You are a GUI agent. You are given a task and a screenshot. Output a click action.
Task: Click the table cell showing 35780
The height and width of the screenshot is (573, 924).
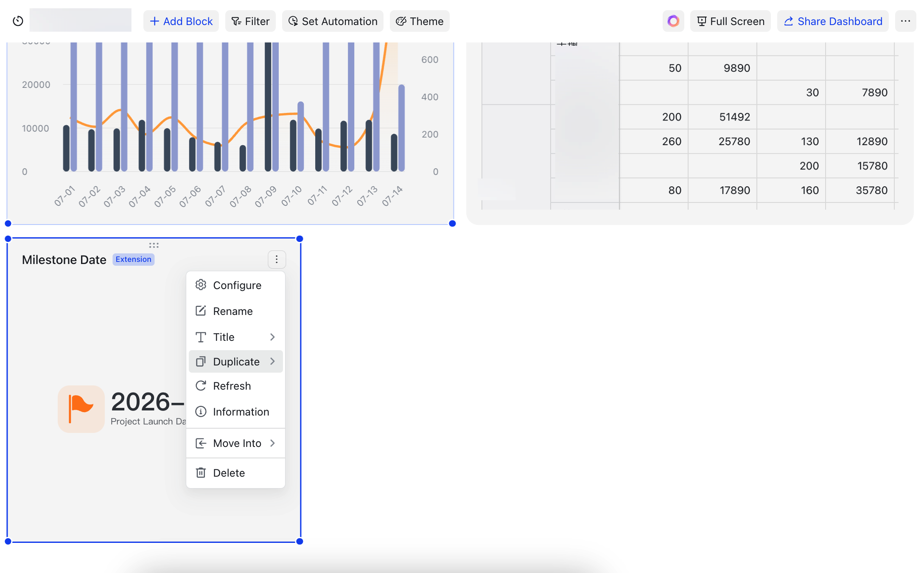[x=860, y=190]
